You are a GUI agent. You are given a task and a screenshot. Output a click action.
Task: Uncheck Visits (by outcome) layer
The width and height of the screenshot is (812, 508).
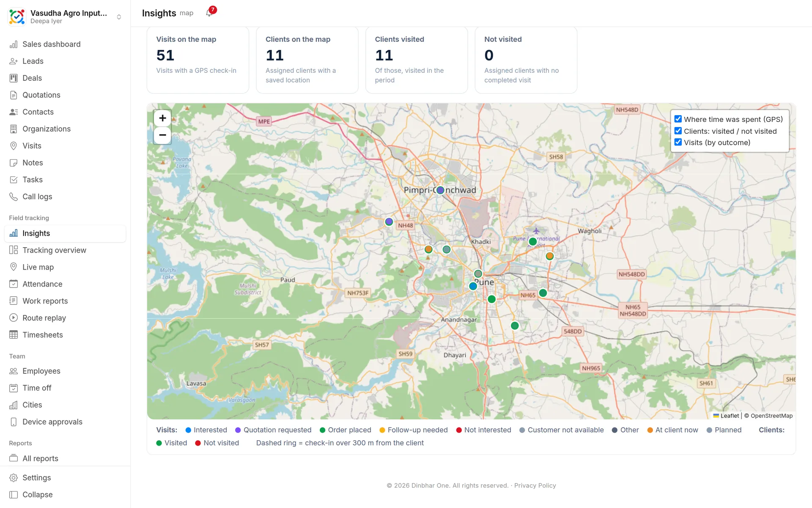pyautogui.click(x=678, y=142)
